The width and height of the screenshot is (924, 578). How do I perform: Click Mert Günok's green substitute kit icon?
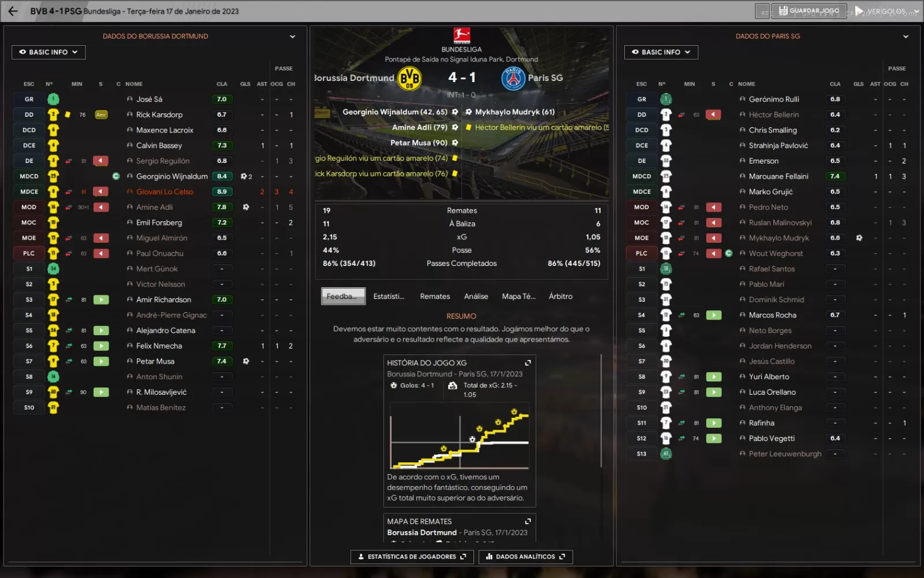(x=53, y=269)
